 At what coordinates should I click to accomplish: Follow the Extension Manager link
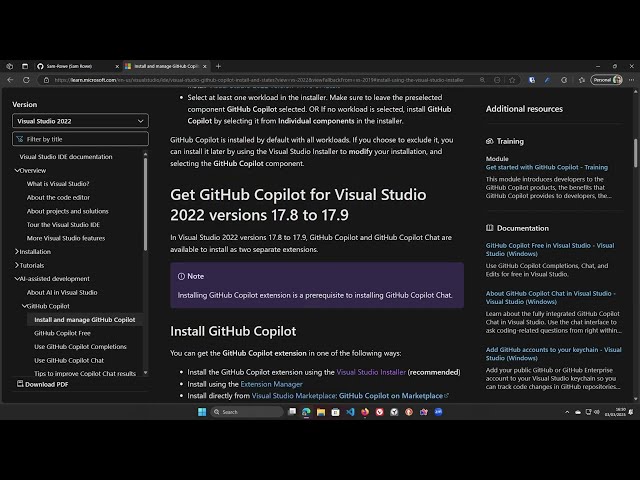(x=271, y=384)
